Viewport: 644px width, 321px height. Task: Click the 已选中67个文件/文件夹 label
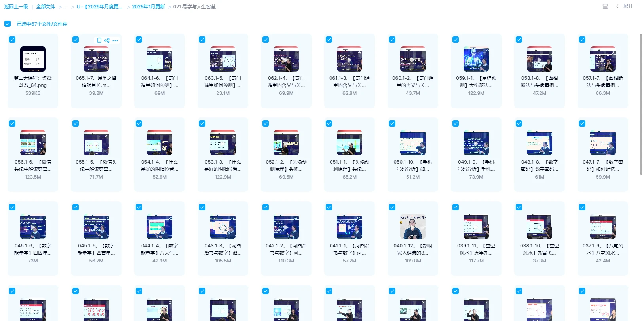coord(42,24)
